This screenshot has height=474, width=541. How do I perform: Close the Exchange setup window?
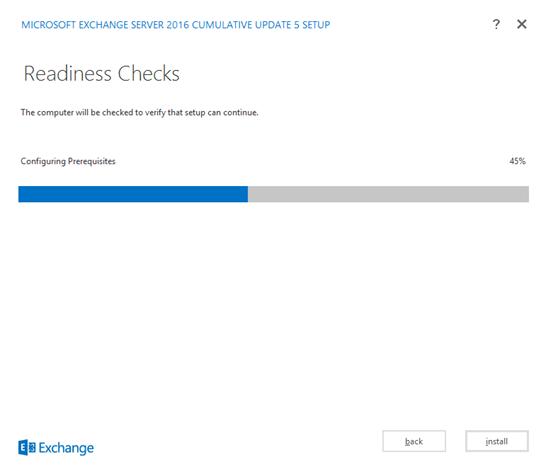(521, 24)
